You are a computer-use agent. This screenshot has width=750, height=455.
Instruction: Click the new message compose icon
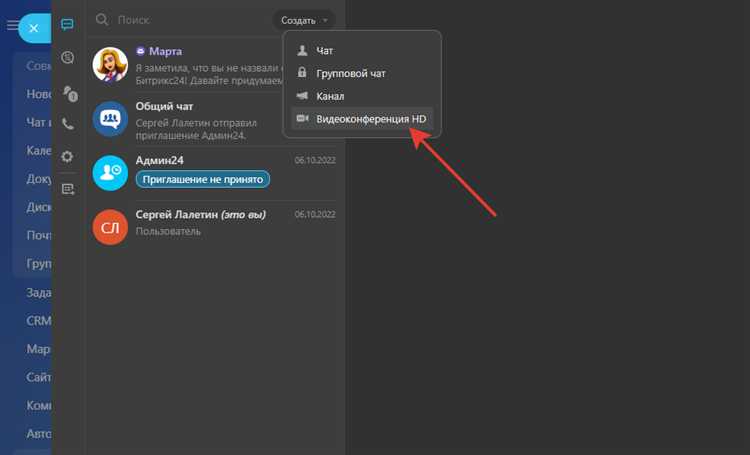[68, 189]
